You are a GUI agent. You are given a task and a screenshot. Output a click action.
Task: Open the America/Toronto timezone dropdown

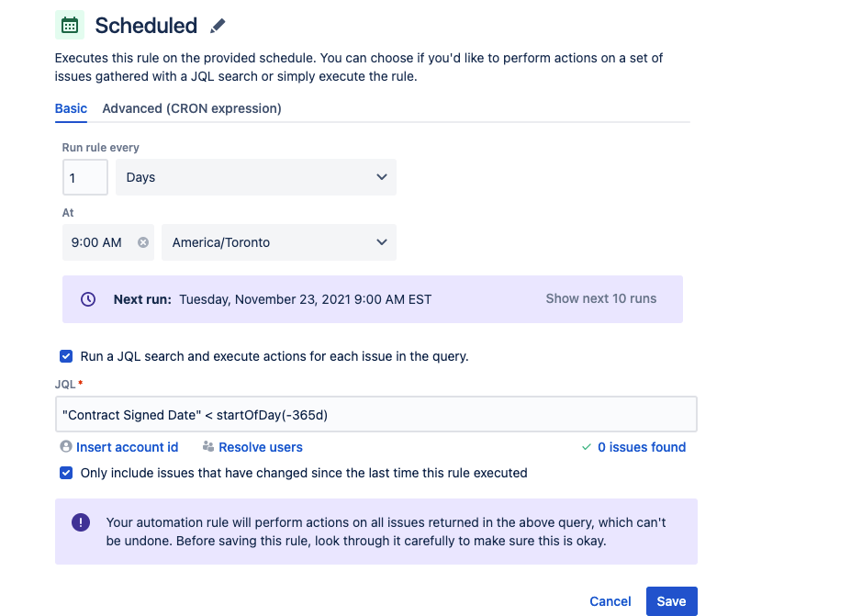[x=279, y=242]
